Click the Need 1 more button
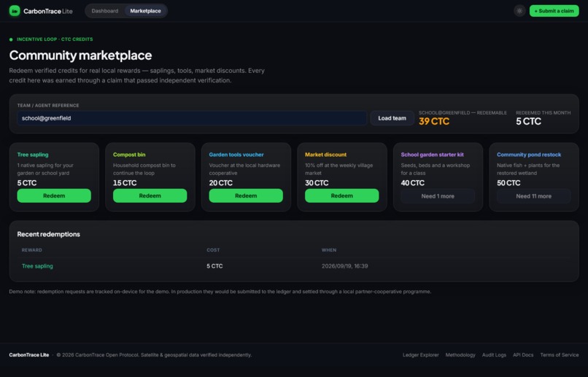The width and height of the screenshot is (588, 377). [438, 196]
